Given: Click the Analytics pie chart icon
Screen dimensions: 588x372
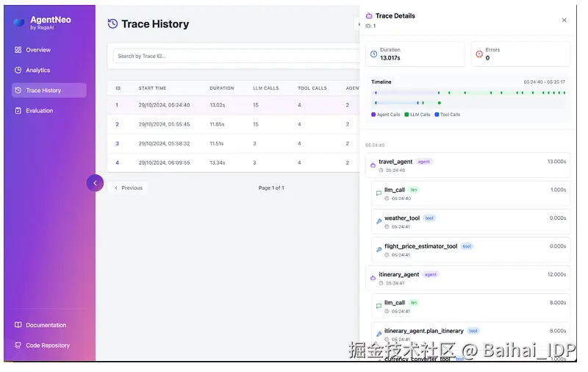Looking at the screenshot, I should 18,70.
